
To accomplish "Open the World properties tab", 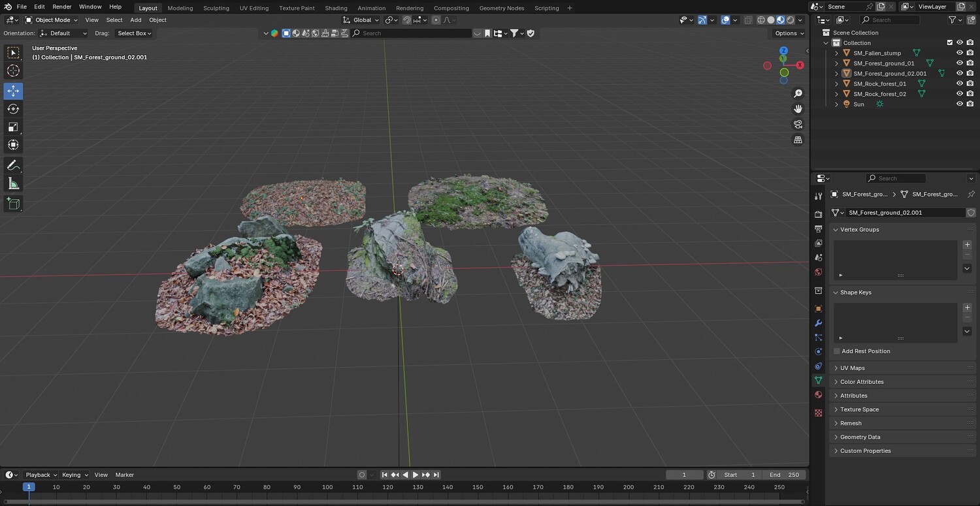I will coord(818,272).
